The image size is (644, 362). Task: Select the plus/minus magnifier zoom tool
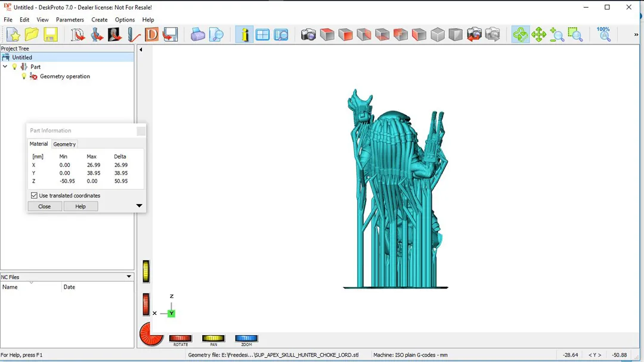tap(557, 35)
